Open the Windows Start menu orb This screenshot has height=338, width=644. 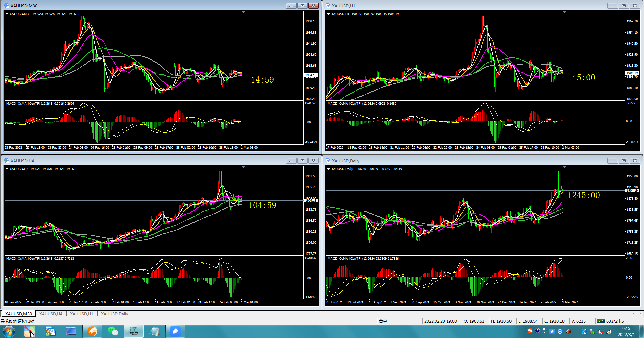9,332
